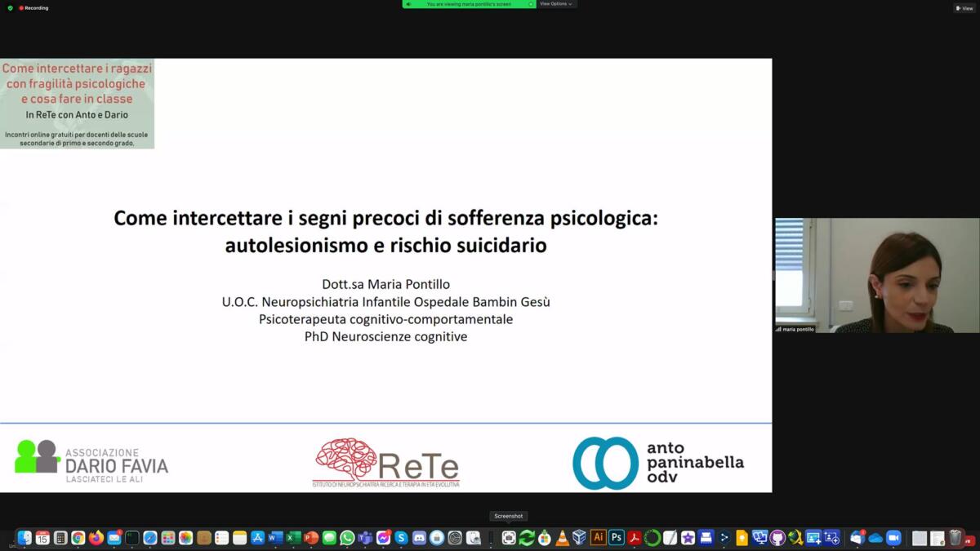
Task: Click the ReTe brain logo on slide
Action: pos(386,463)
